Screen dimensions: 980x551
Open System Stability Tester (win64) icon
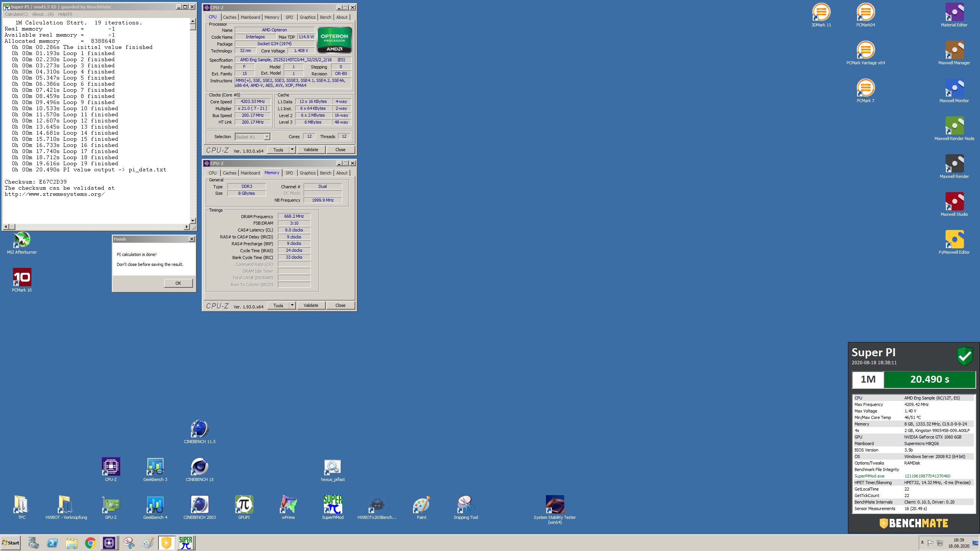click(555, 510)
